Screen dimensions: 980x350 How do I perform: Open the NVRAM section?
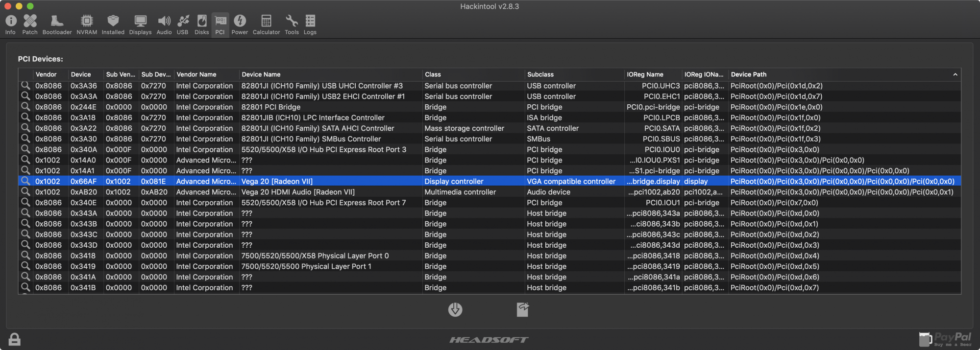87,24
